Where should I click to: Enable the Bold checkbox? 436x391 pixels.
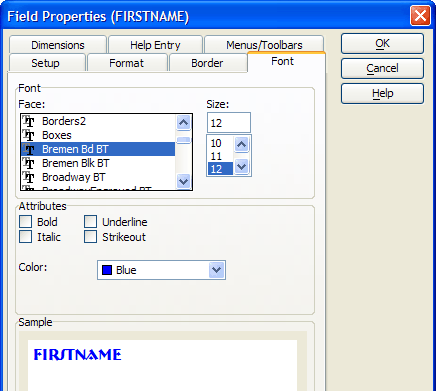[x=25, y=222]
